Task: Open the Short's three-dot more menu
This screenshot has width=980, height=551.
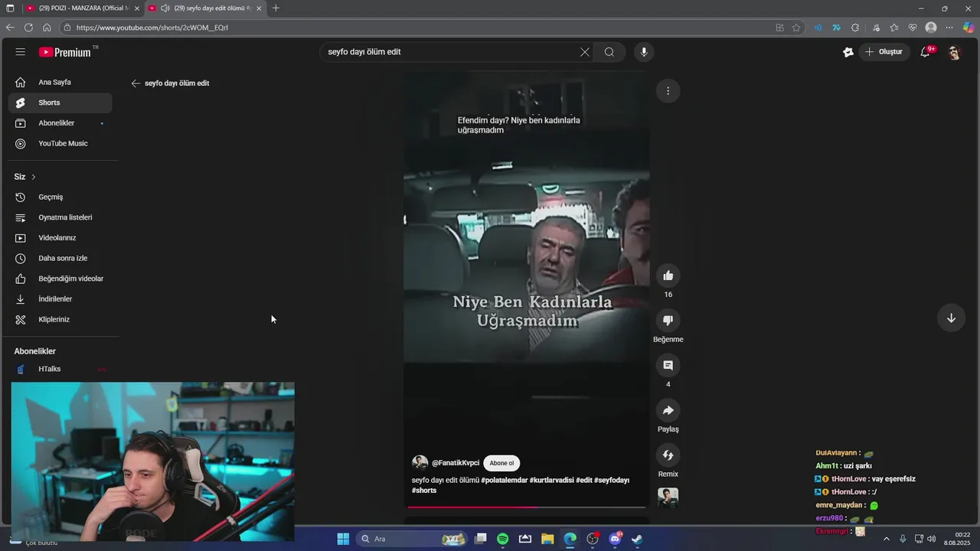Action: click(x=668, y=91)
